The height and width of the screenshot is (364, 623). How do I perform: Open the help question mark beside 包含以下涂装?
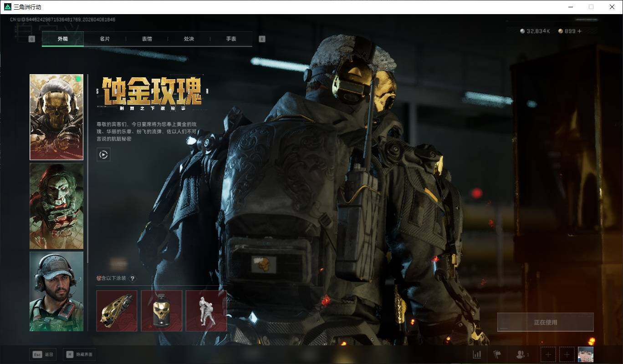click(x=133, y=278)
